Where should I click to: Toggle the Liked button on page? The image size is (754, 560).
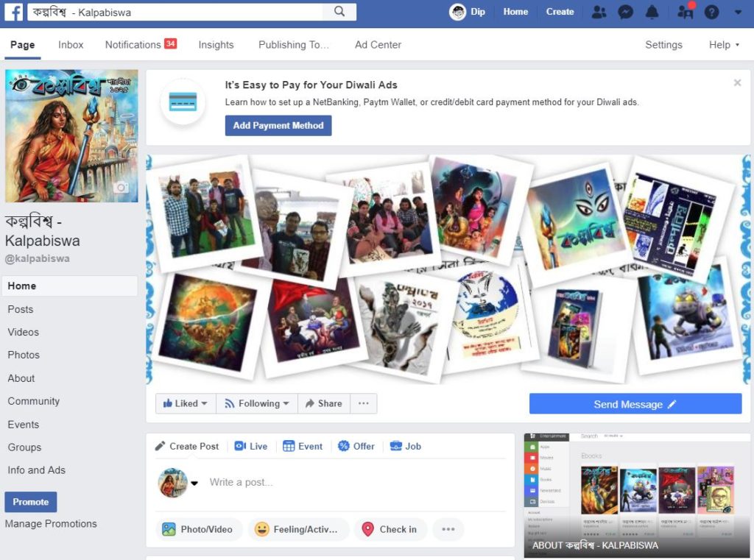186,403
